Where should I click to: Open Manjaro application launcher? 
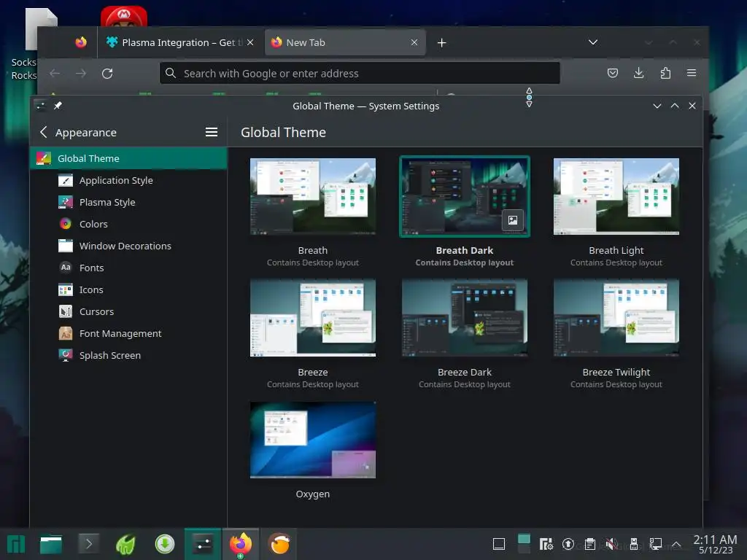pyautogui.click(x=16, y=544)
